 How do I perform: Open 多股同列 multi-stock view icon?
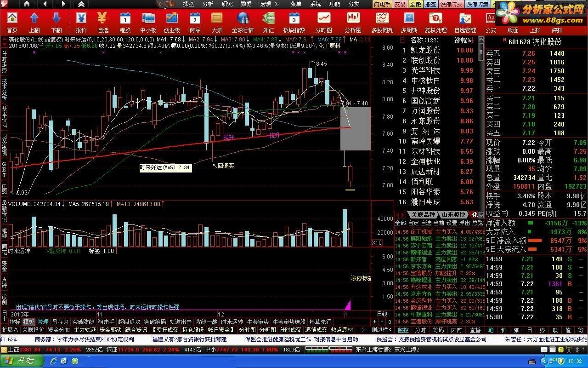[383, 22]
